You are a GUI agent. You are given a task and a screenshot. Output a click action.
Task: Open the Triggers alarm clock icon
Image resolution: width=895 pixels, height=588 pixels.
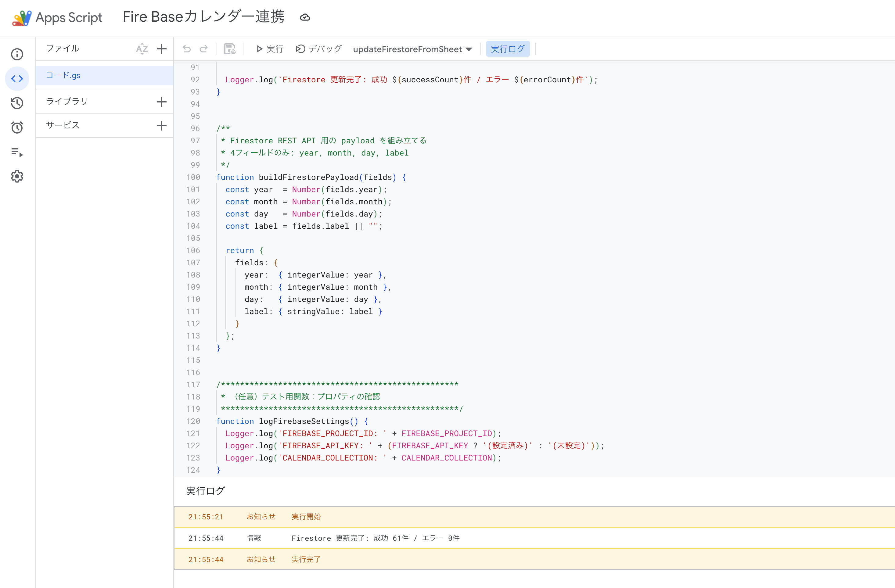17,127
